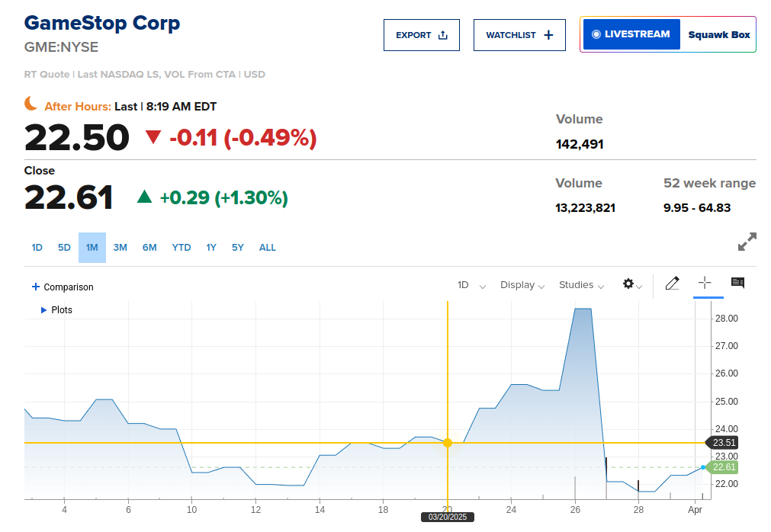Screen dimensions: 771x532
Task: Click the Export share icon
Action: (x=443, y=35)
